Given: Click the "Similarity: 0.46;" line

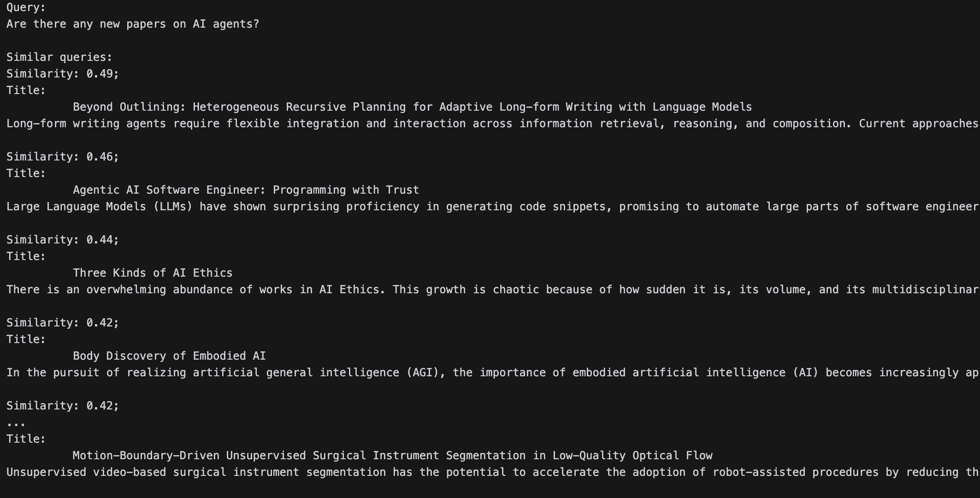Looking at the screenshot, I should (x=63, y=157).
